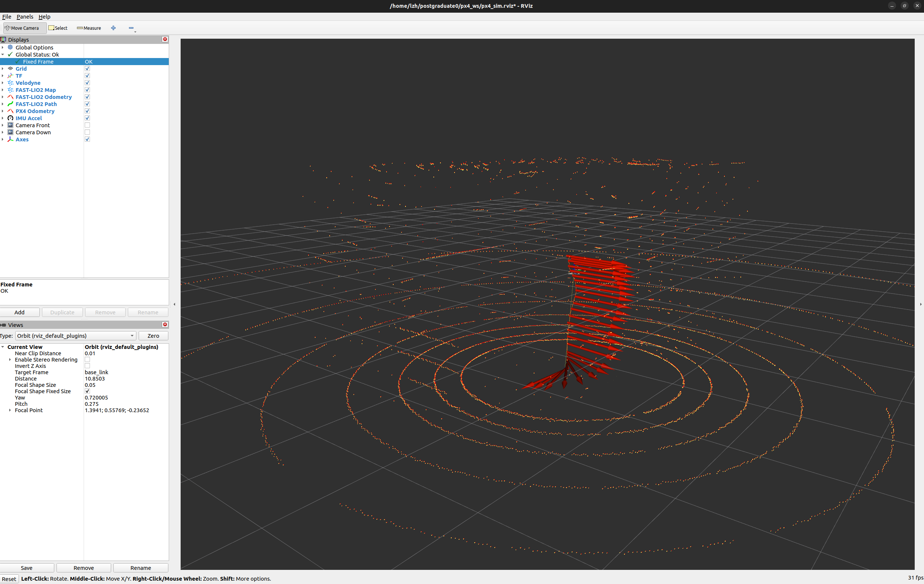Click the Velodyne point cloud icon
The image size is (924, 584).
pos(10,83)
